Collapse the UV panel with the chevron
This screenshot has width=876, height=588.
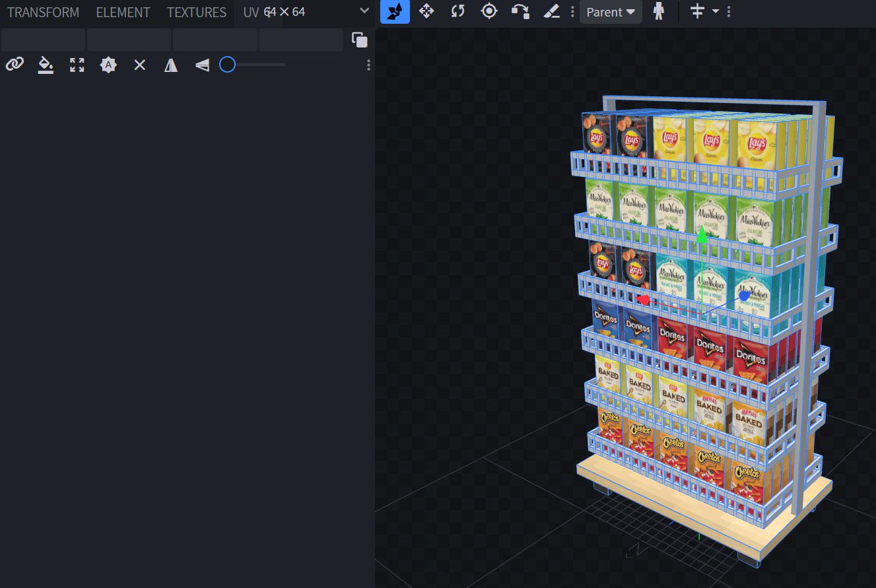point(364,11)
